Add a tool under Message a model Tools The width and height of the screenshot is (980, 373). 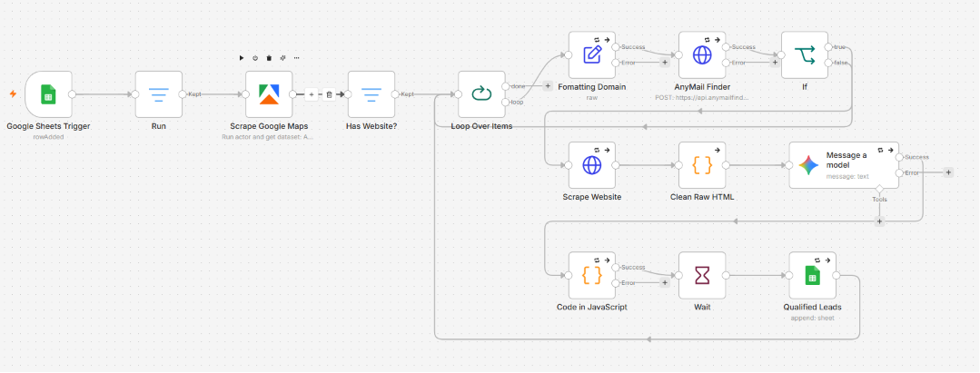coord(879,221)
